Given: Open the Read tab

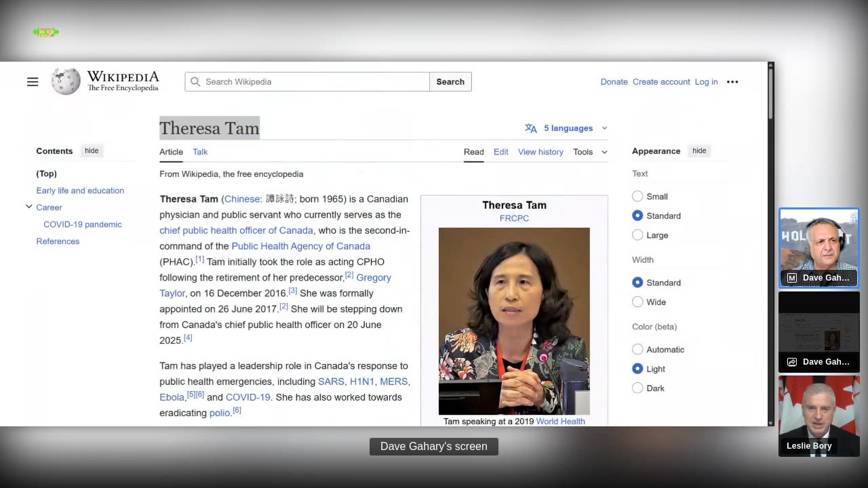Looking at the screenshot, I should [473, 152].
